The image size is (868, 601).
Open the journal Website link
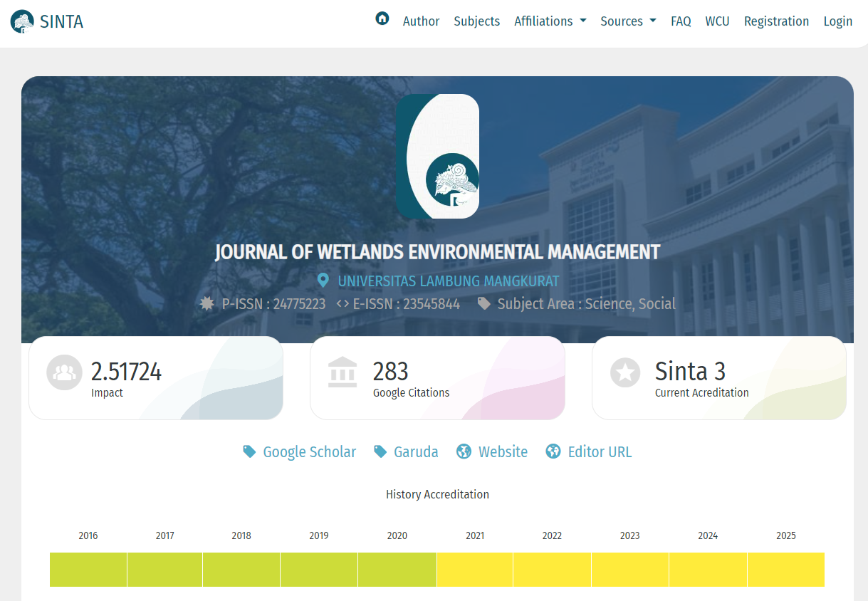point(503,452)
